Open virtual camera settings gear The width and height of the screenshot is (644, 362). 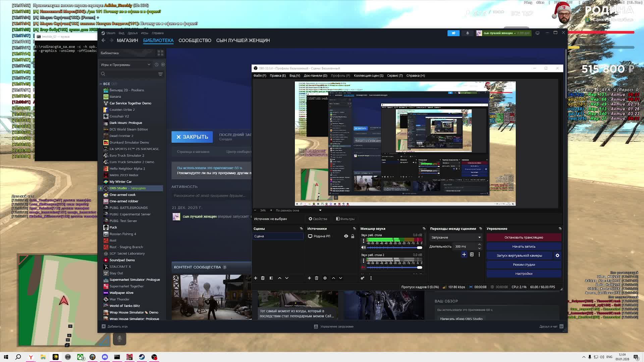coord(557,255)
